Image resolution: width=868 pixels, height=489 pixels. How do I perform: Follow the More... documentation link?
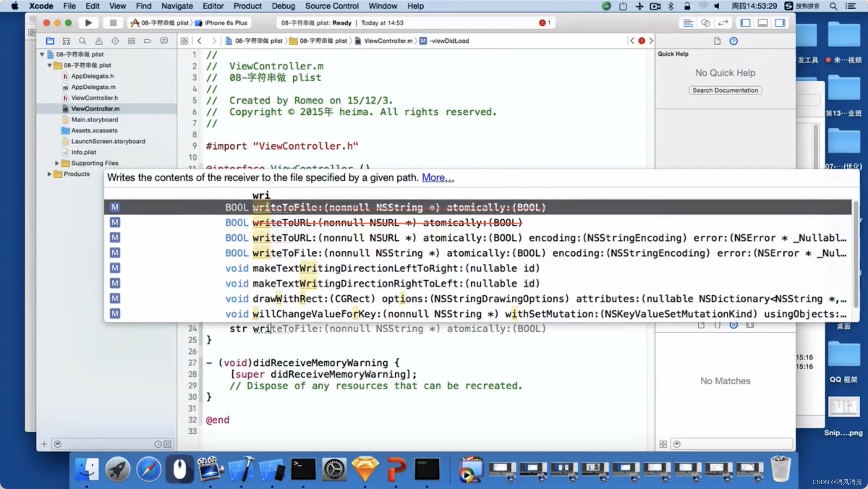(438, 178)
